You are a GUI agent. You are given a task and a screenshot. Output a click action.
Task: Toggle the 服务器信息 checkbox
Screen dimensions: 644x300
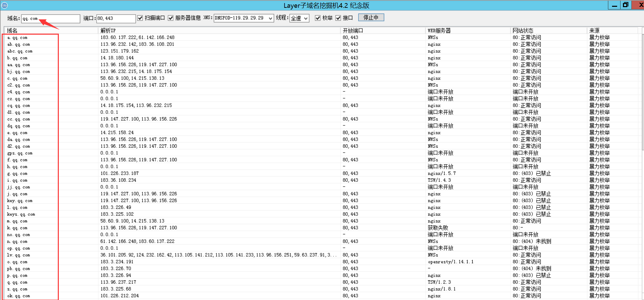(x=171, y=18)
